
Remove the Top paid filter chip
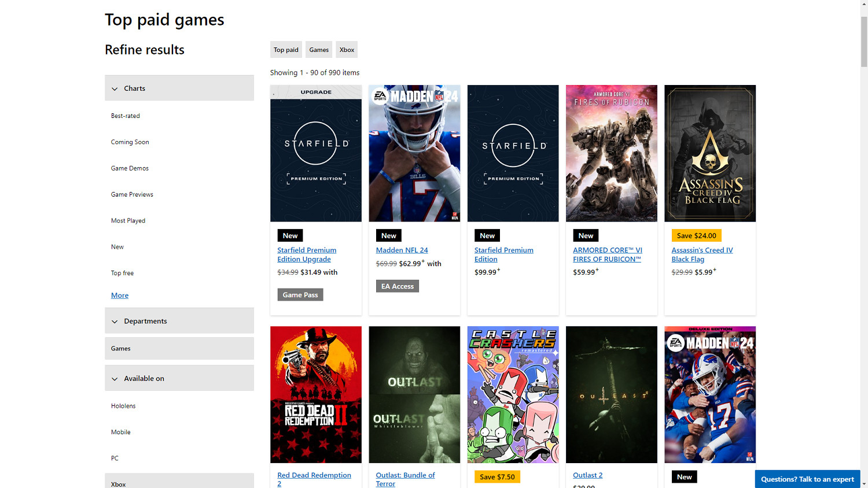pyautogui.click(x=286, y=49)
